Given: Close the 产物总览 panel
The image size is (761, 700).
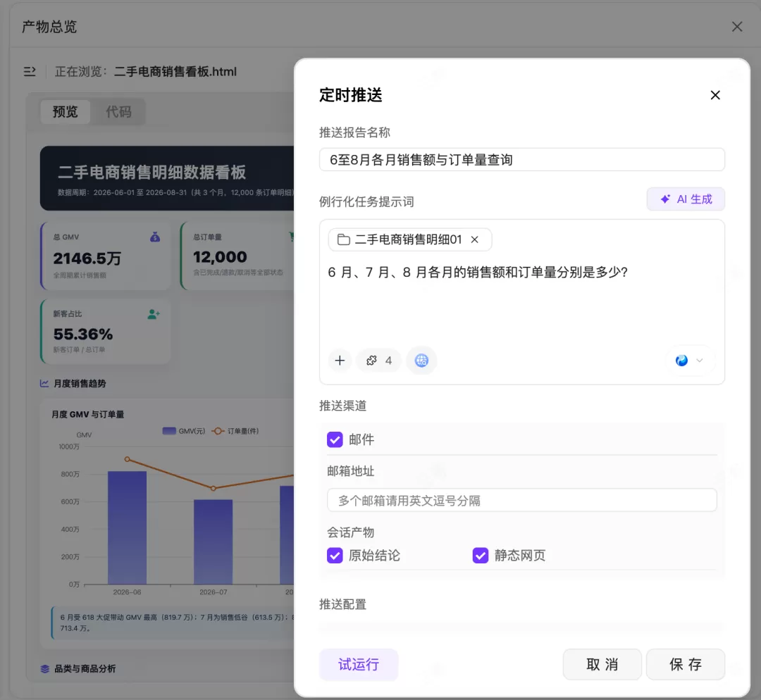Looking at the screenshot, I should coord(737,27).
